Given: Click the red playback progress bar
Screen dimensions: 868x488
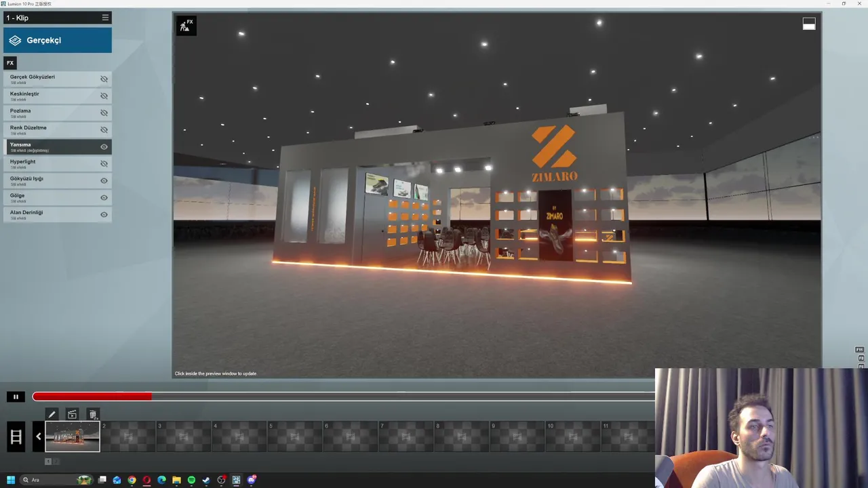Looking at the screenshot, I should point(92,396).
